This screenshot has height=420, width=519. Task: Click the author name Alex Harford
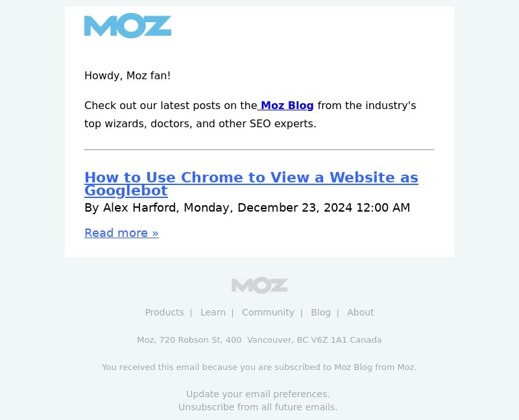point(139,208)
